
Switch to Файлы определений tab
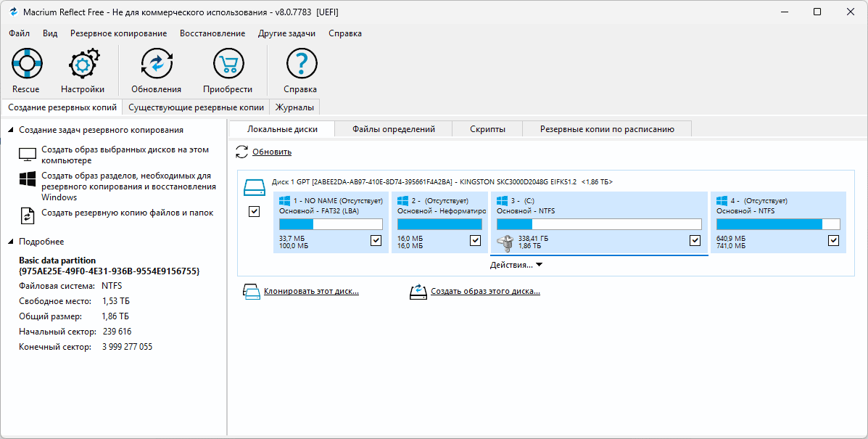coord(394,129)
